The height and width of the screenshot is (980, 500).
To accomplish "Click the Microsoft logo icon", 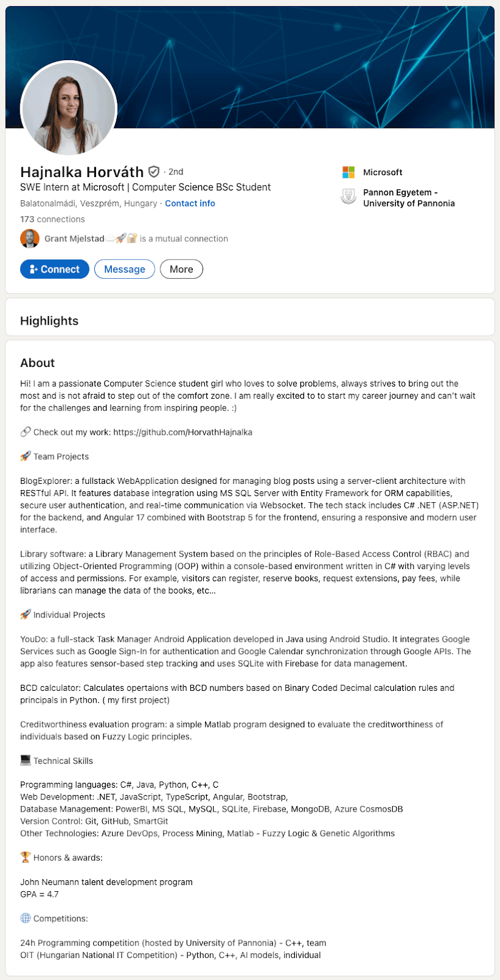I will [x=349, y=172].
